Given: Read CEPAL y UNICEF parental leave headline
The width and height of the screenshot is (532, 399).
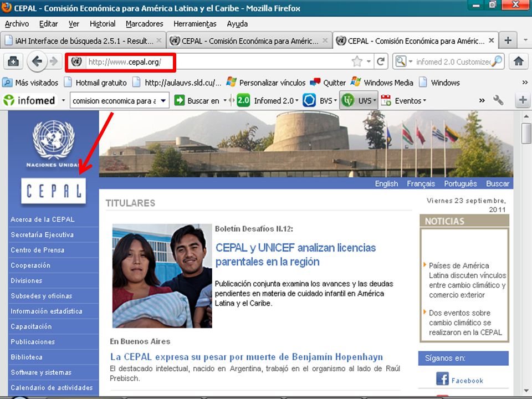Looking at the screenshot, I should 295,254.
